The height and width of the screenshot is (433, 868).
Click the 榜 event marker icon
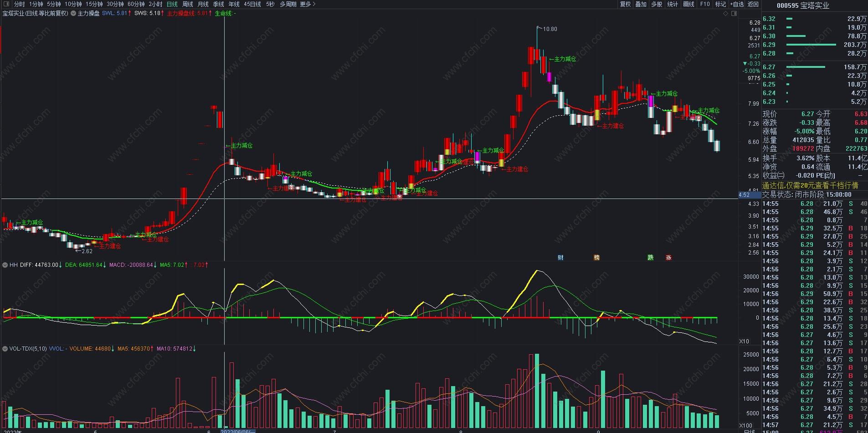click(x=596, y=258)
